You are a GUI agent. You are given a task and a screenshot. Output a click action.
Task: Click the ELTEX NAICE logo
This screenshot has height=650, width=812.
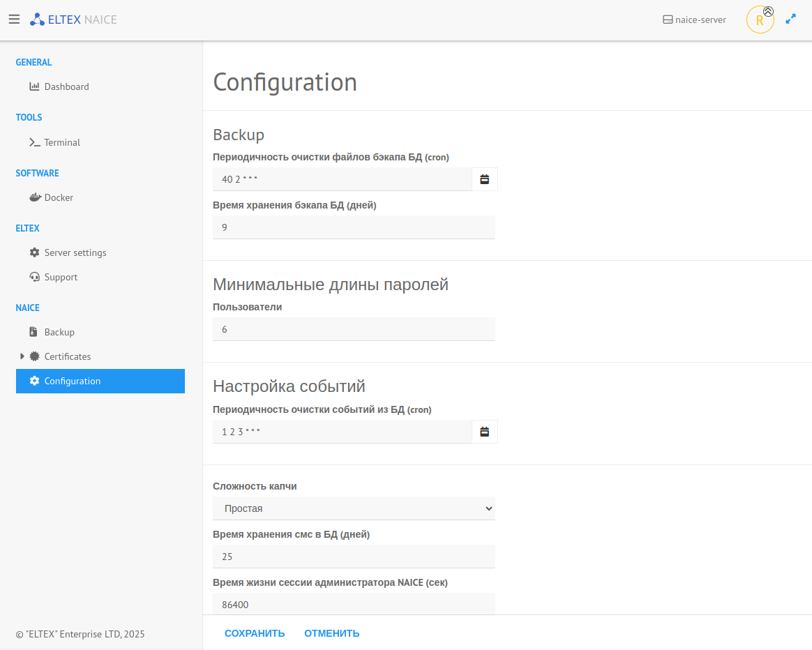73,20
